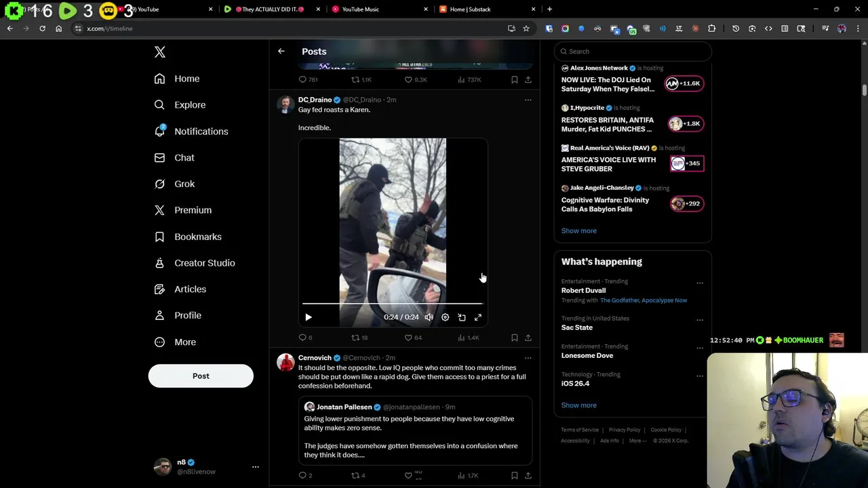Screen dimensions: 868x488
Task: Open DC_Draino profile avatar
Action: coord(285,104)
